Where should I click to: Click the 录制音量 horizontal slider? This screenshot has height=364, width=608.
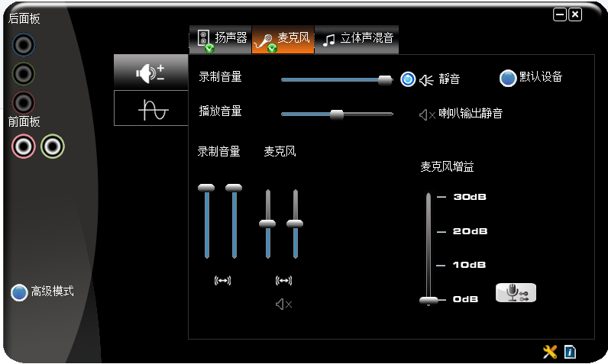coord(337,80)
